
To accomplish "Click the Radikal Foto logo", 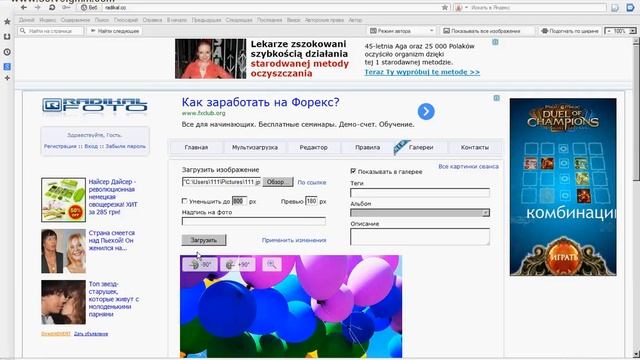I will point(95,105).
